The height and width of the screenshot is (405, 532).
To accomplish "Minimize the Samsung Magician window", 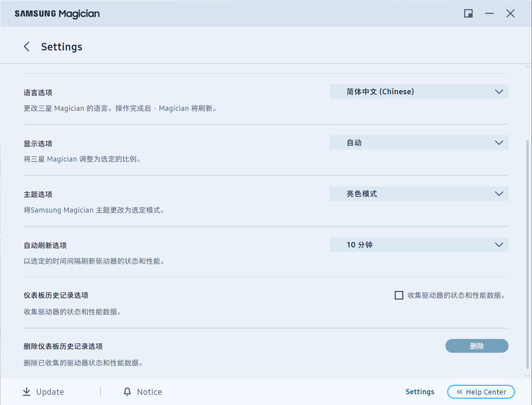I will [x=489, y=14].
